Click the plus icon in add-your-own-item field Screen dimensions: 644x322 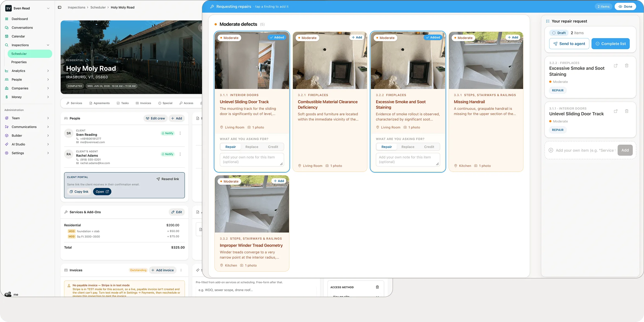click(551, 150)
